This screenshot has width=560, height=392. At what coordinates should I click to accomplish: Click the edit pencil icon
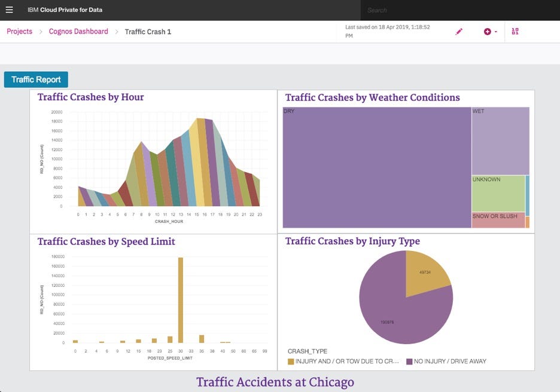[459, 31]
